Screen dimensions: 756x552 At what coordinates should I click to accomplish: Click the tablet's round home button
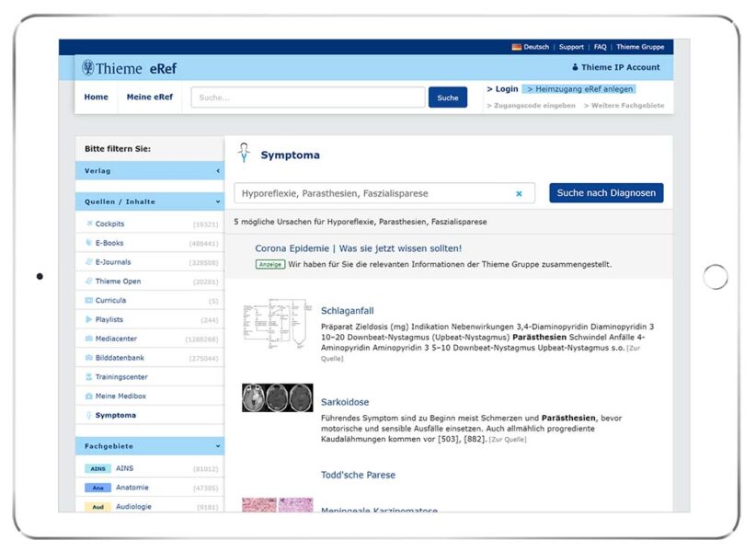coord(716,277)
